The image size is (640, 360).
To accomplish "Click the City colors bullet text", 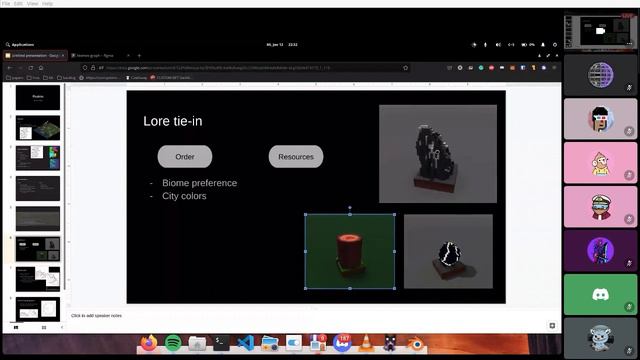I will pyautogui.click(x=184, y=196).
